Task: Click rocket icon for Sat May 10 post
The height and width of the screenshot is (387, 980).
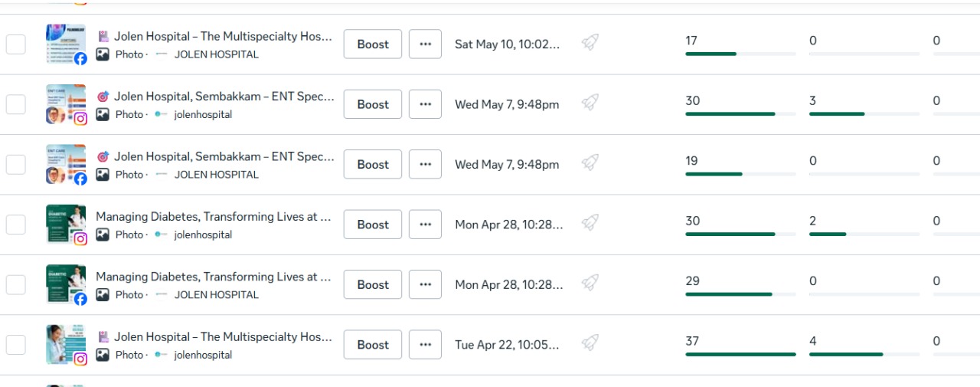Action: coord(590,43)
